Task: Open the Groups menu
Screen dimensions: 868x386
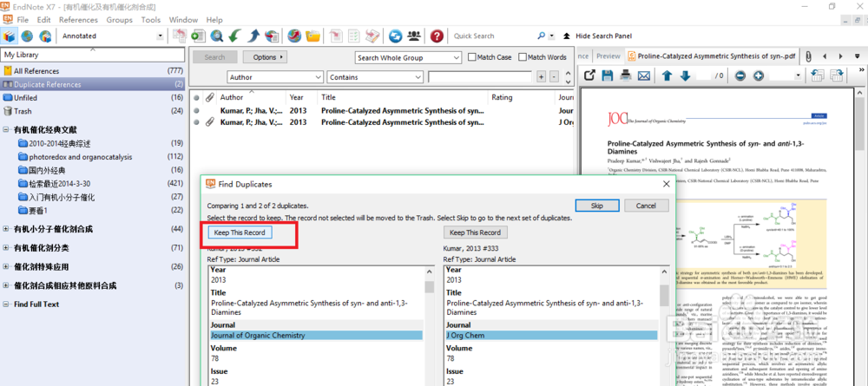Action: [x=119, y=19]
